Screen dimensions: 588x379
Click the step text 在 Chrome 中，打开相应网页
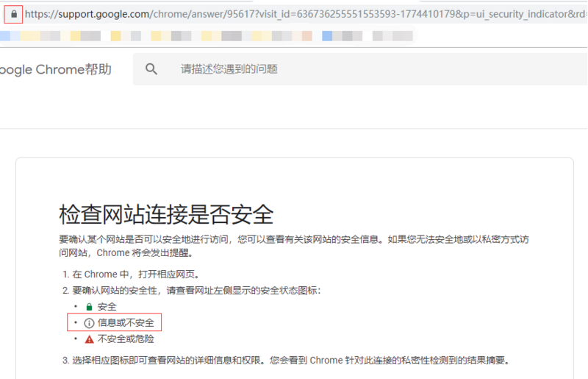pyautogui.click(x=136, y=274)
